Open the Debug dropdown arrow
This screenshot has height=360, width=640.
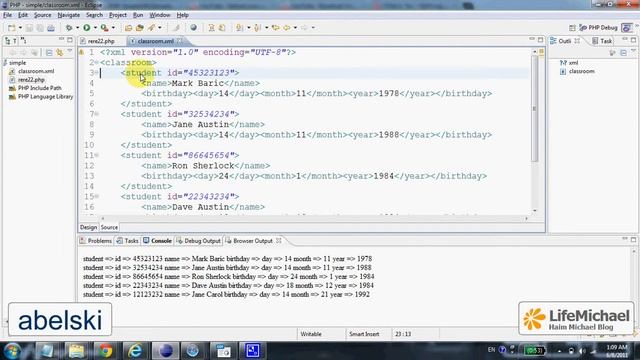77,28
